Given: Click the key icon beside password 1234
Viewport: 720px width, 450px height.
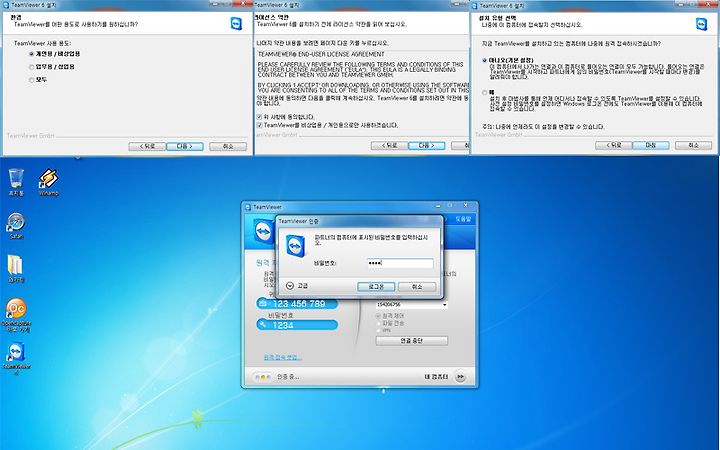Looking at the screenshot, I should click(263, 325).
